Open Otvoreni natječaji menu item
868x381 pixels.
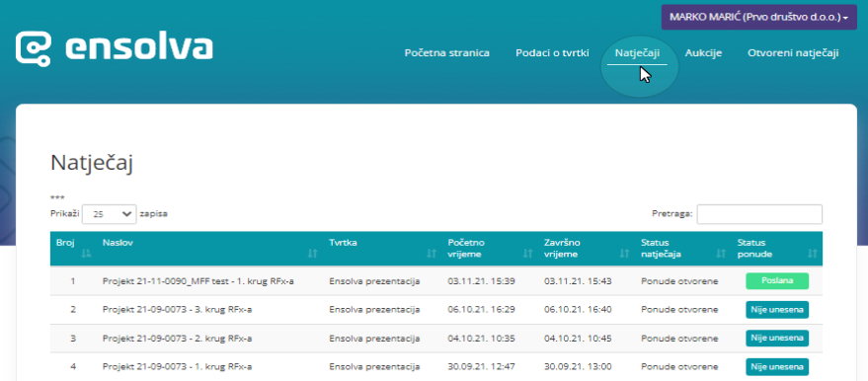pos(793,53)
